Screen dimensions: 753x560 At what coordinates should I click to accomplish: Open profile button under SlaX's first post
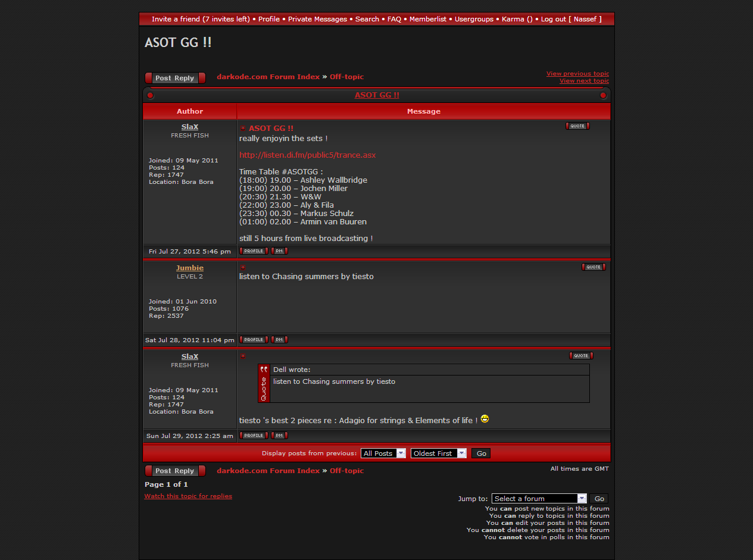tap(254, 251)
